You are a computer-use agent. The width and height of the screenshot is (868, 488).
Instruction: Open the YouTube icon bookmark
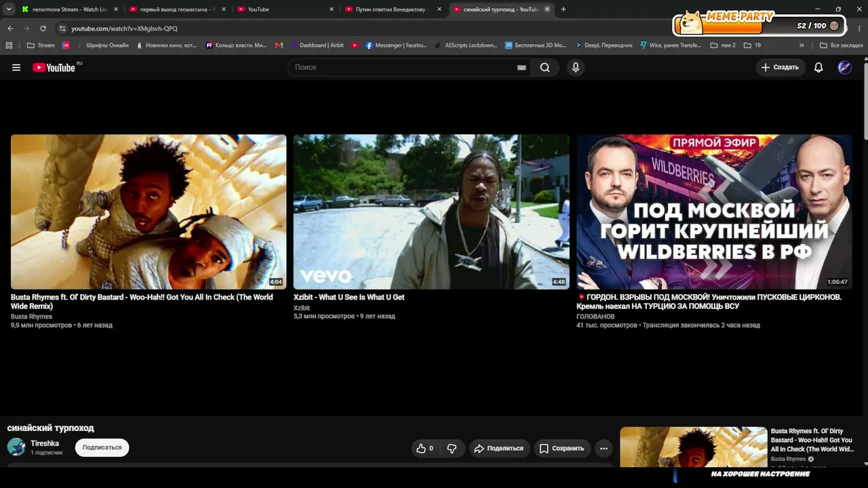[355, 45]
